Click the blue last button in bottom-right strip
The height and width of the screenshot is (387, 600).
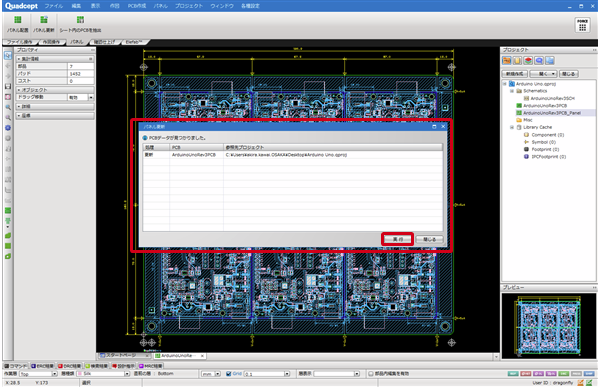(589, 374)
